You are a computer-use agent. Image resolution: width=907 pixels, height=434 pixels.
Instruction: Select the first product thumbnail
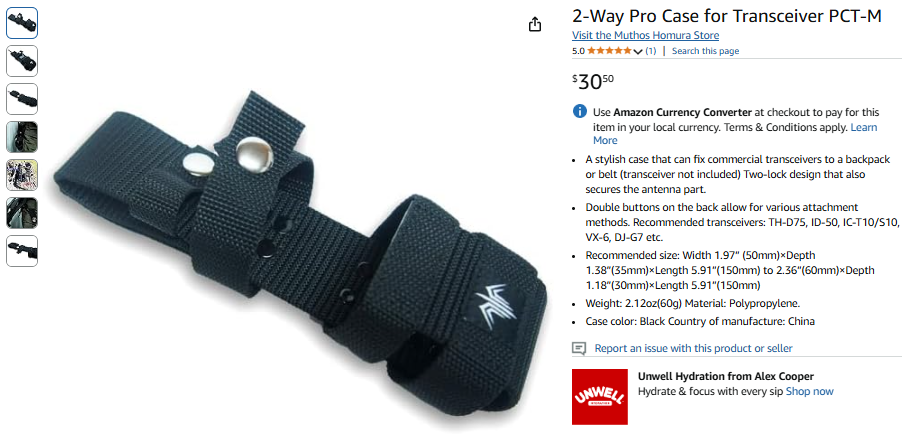click(22, 23)
